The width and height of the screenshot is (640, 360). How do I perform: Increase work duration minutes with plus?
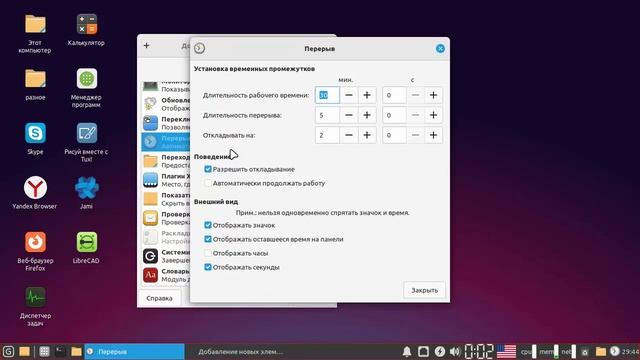tap(367, 95)
